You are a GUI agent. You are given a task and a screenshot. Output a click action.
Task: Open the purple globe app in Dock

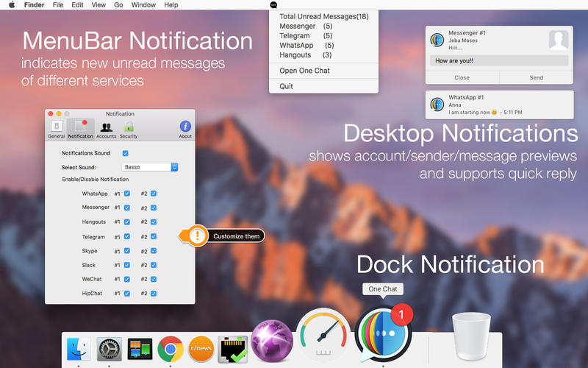pyautogui.click(x=271, y=341)
